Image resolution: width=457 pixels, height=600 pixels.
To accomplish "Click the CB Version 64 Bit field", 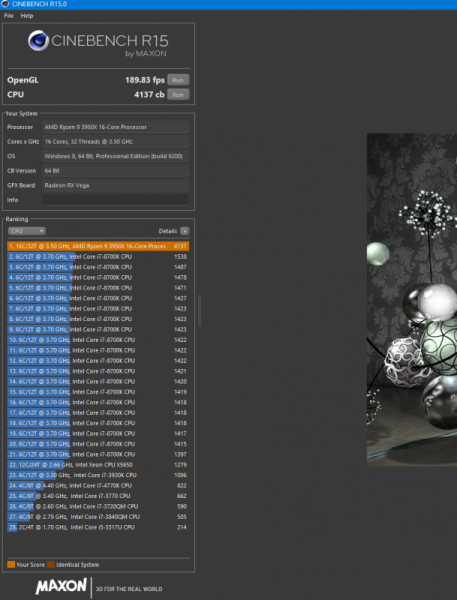I will click(116, 171).
